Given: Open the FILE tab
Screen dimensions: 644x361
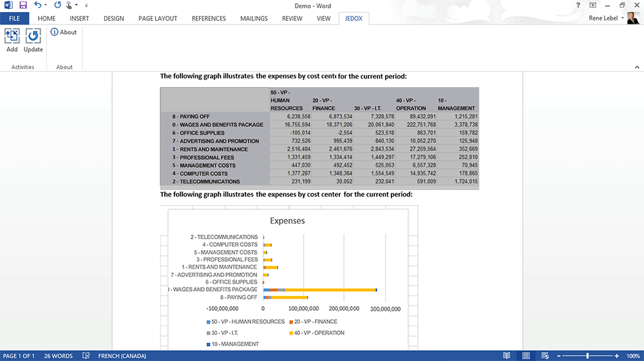Looking at the screenshot, I should (x=14, y=19).
